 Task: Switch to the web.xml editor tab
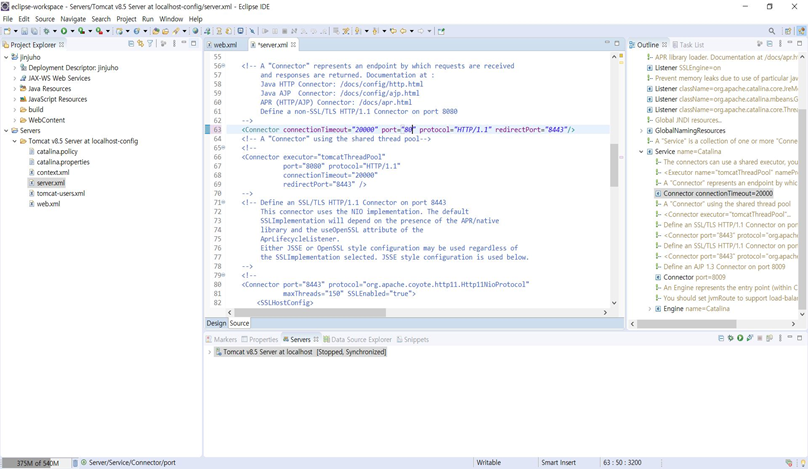(x=225, y=45)
